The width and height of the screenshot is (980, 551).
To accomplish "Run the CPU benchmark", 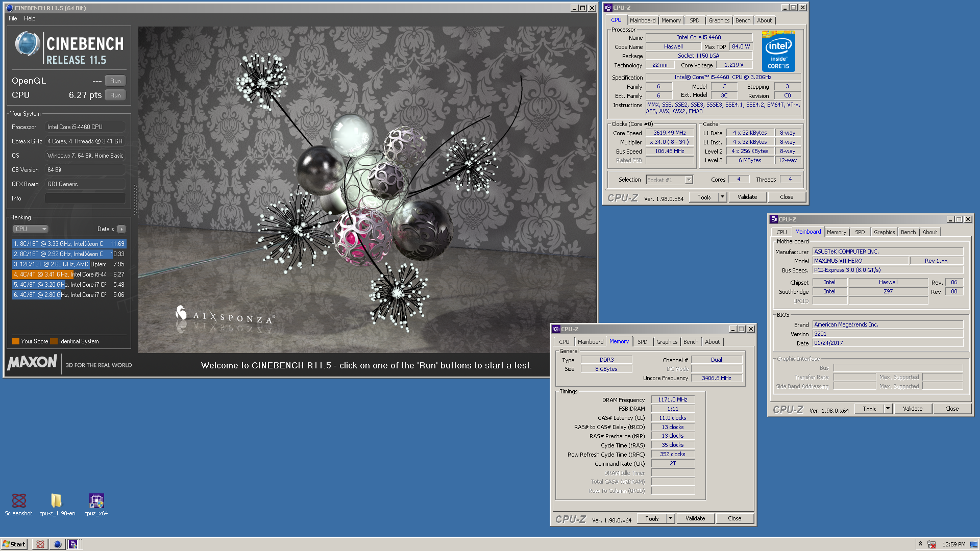I will pyautogui.click(x=115, y=95).
